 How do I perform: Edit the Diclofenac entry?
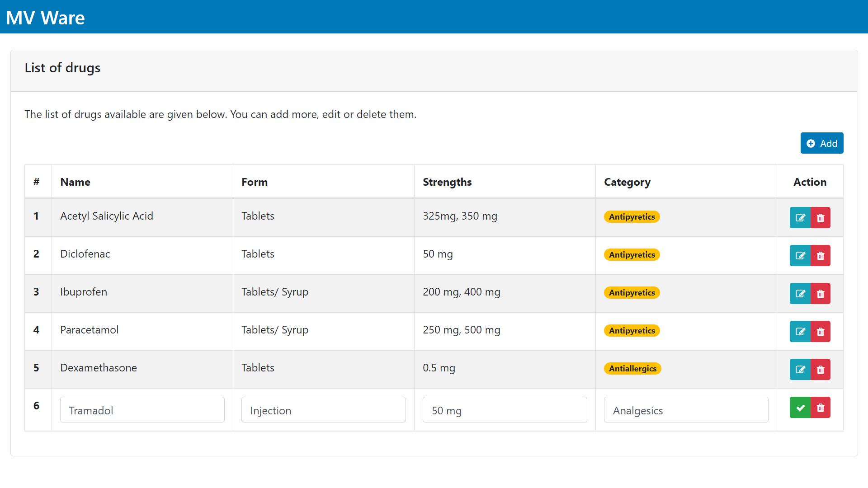click(800, 255)
